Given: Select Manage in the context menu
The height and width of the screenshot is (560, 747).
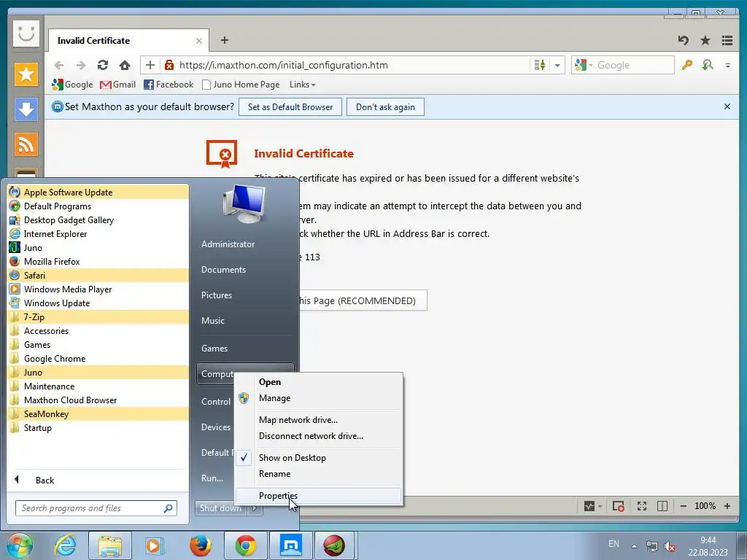Looking at the screenshot, I should click(274, 398).
